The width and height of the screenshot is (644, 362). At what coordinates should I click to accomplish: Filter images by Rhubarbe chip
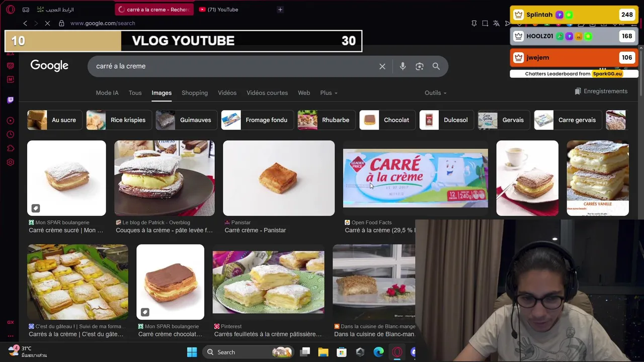[326, 120]
